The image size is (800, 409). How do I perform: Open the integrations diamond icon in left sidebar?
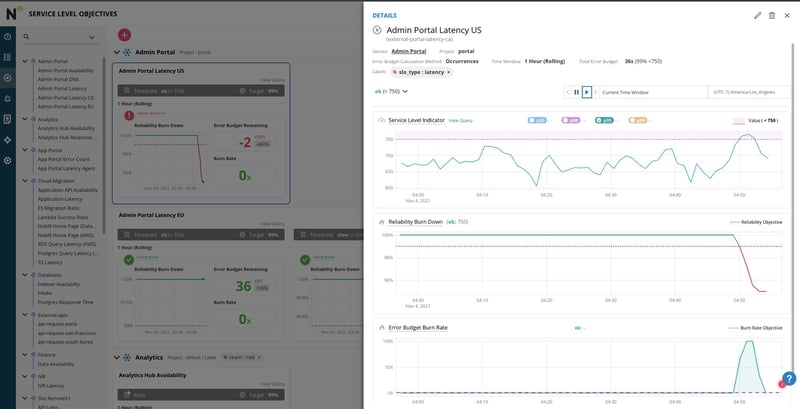pyautogui.click(x=8, y=140)
